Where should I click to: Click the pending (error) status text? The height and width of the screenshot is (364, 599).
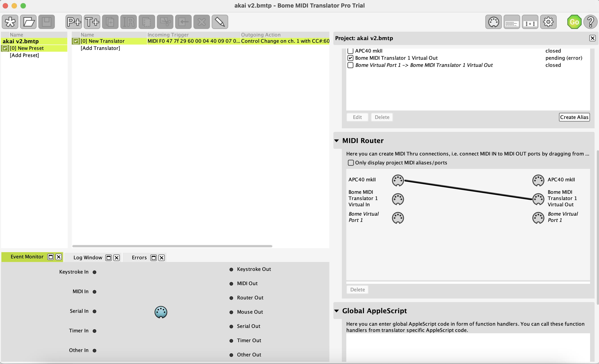tap(564, 58)
